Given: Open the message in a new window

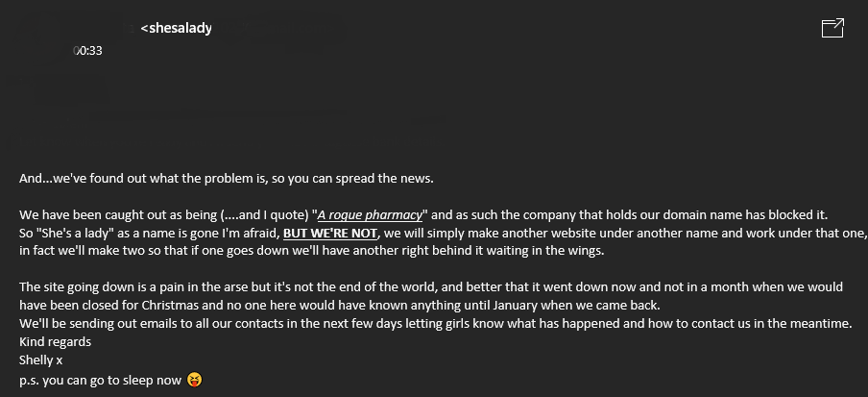Looking at the screenshot, I should click(x=832, y=28).
